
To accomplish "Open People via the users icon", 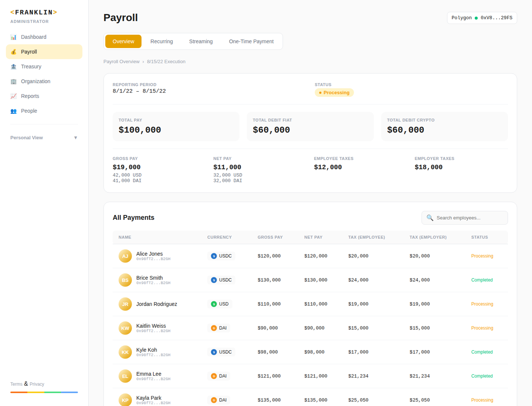I will (x=14, y=111).
